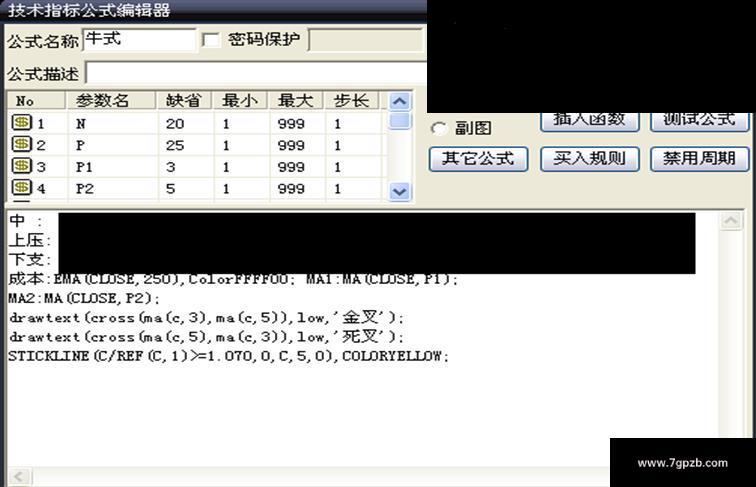Click the No column header
The height and width of the screenshot is (487, 756).
coord(37,101)
